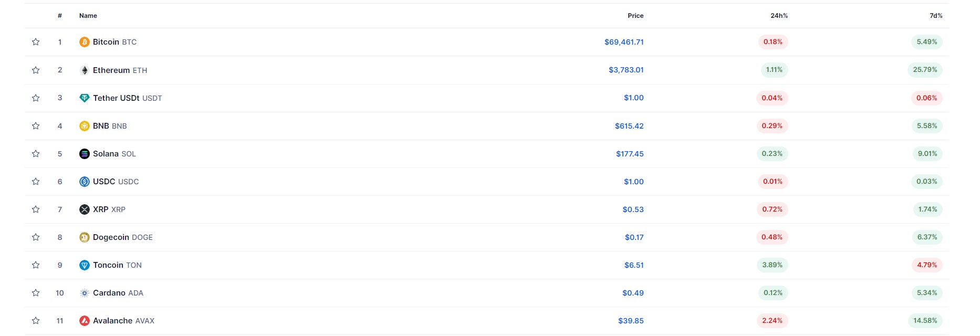Viewport: 980px width, 336px height.
Task: Sort the table by 7d% column
Action: [x=936, y=16]
